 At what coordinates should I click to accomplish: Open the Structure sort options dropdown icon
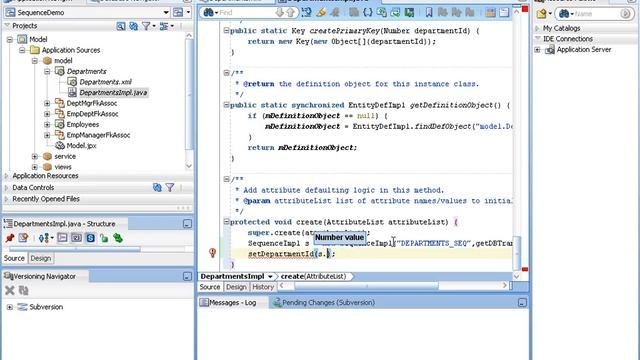point(46,238)
